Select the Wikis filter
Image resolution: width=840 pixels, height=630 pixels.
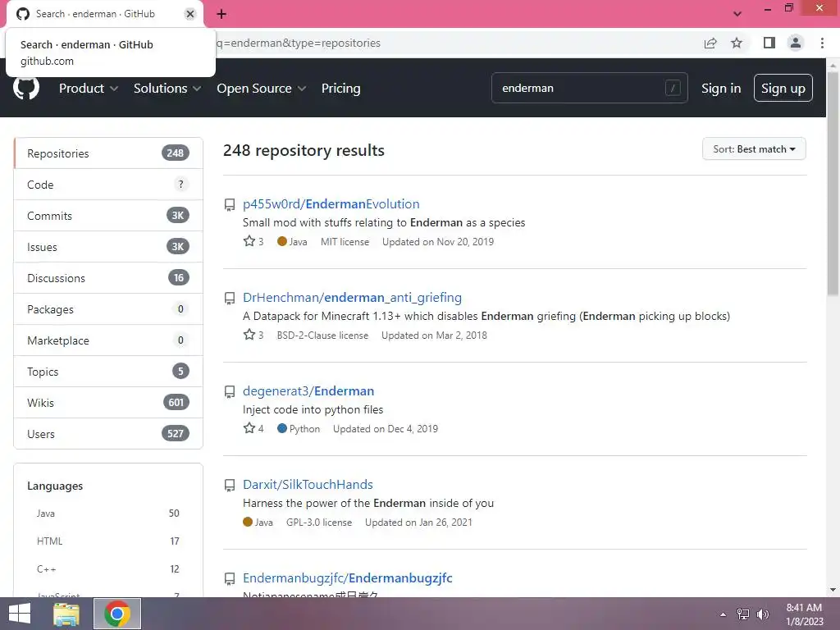[108, 402]
